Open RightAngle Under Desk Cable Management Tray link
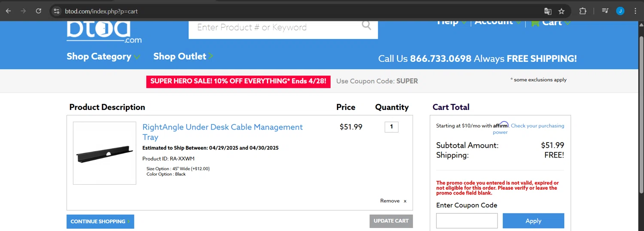644x231 pixels. pos(222,132)
